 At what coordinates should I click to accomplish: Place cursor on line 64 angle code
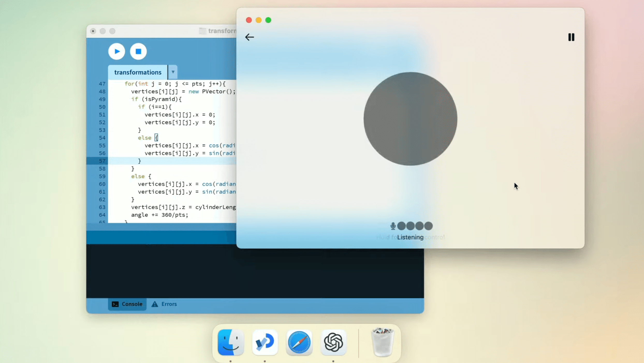[159, 215]
